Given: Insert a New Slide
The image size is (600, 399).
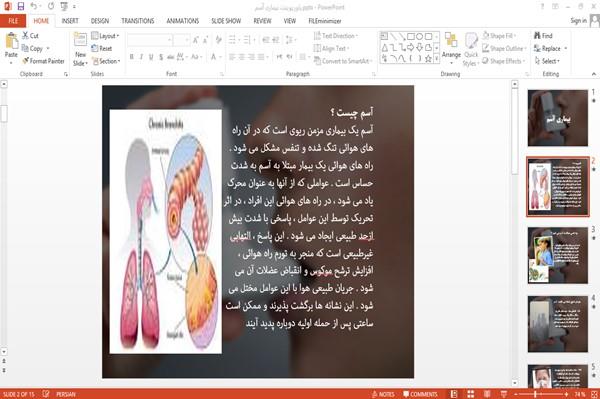Looking at the screenshot, I should (x=80, y=48).
